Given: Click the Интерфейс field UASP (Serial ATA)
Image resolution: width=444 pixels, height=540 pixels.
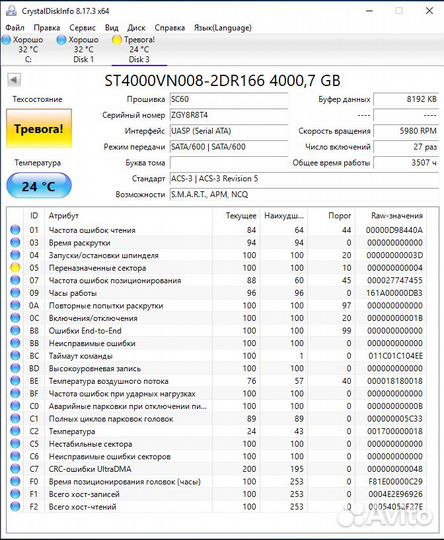Looking at the screenshot, I should pyautogui.click(x=229, y=131).
